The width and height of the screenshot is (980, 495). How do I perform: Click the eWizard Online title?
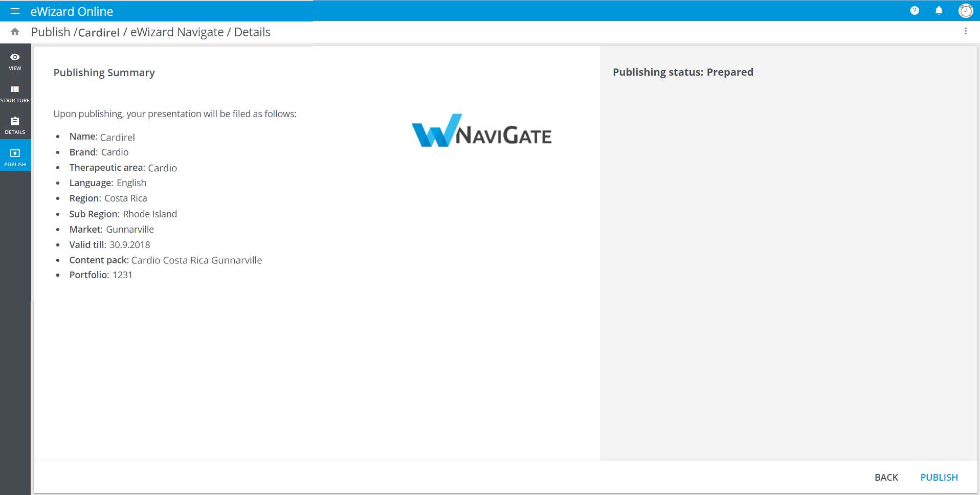[72, 11]
